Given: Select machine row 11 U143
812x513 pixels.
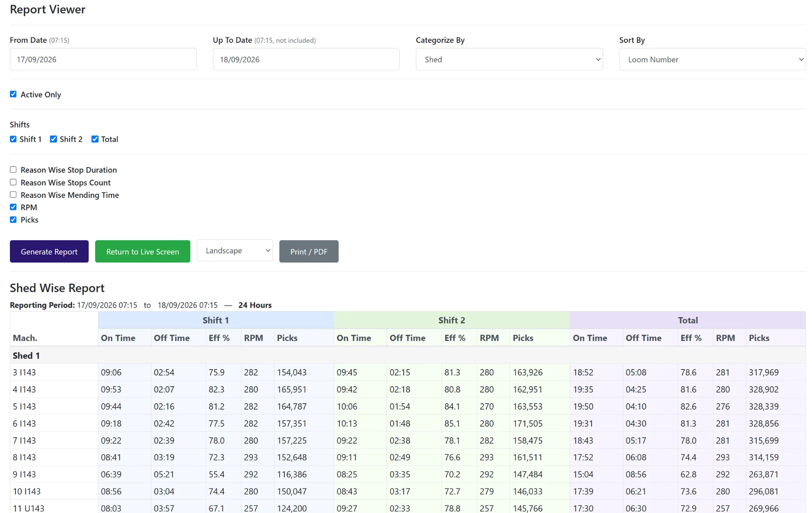Looking at the screenshot, I should [x=408, y=507].
